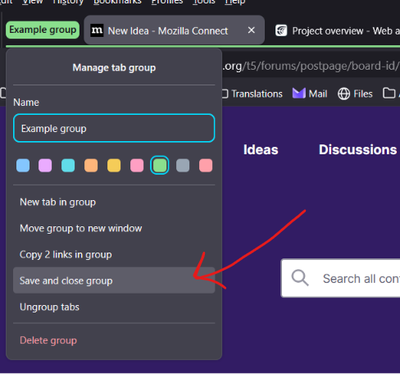This screenshot has height=374, width=400.
Task: Click the Example group tab group label
Action: click(43, 30)
